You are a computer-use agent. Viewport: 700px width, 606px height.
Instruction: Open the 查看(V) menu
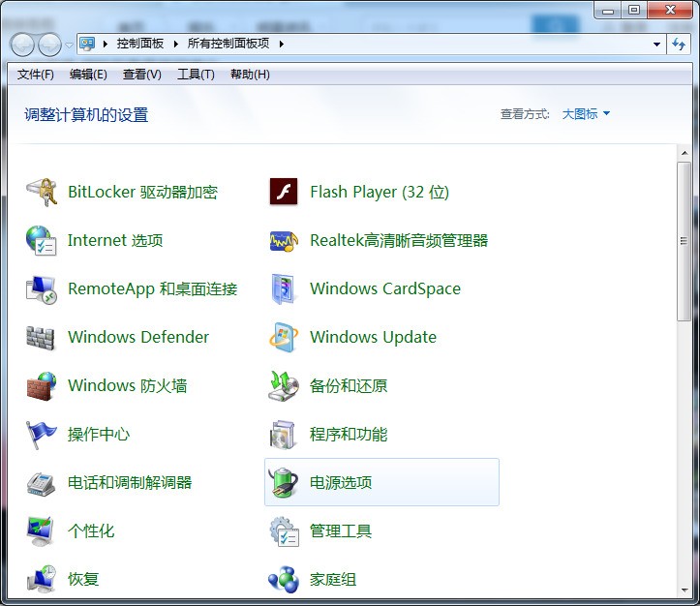click(x=142, y=75)
